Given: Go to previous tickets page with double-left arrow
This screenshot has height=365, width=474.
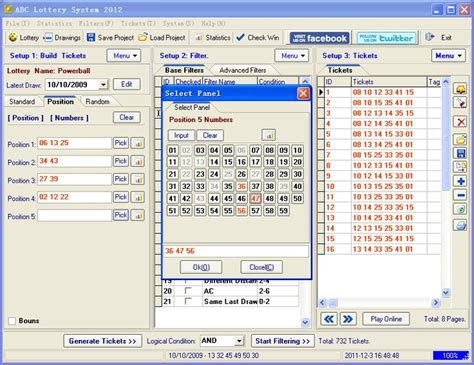Looking at the screenshot, I should pyautogui.click(x=329, y=319).
